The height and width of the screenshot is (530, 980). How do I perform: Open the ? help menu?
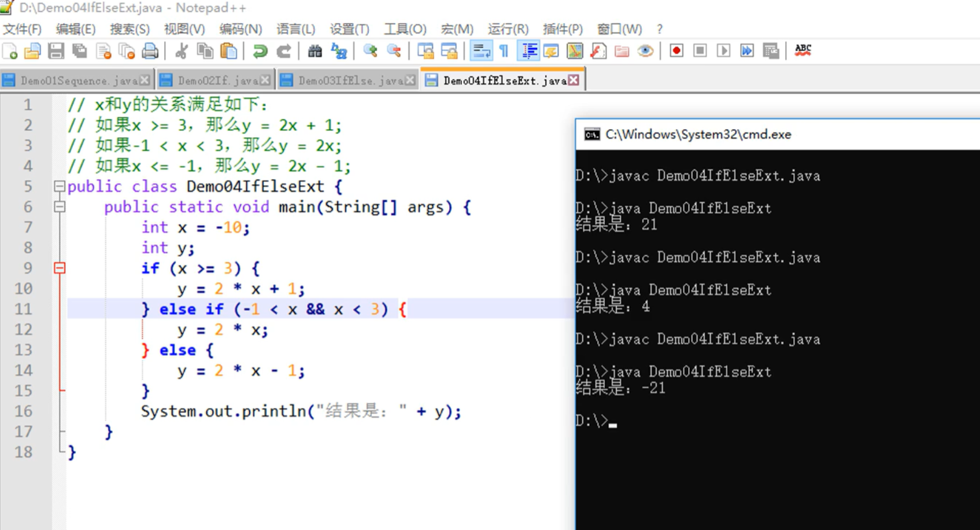pyautogui.click(x=660, y=29)
